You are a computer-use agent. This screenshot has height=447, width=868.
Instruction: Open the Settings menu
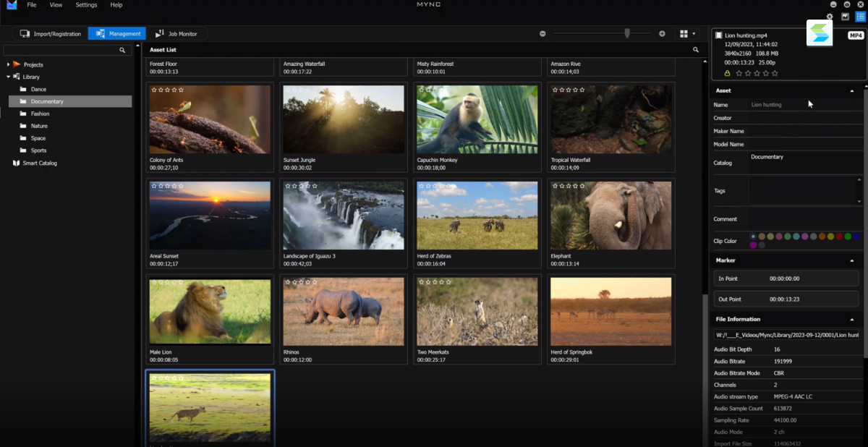(x=86, y=5)
